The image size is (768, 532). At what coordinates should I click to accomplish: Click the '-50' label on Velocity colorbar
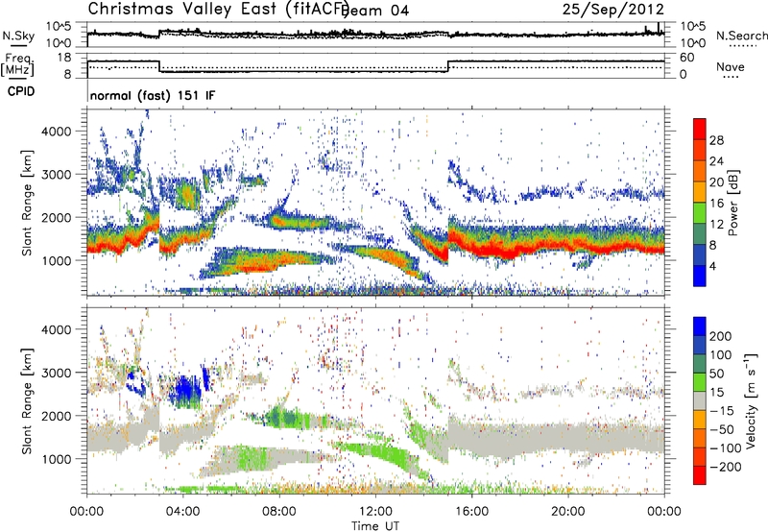pos(722,429)
